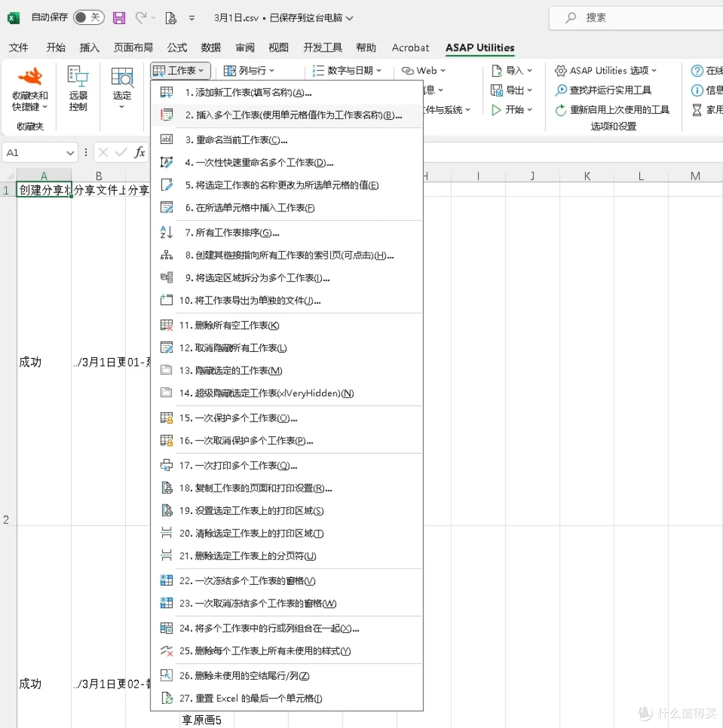Image resolution: width=723 pixels, height=728 pixels.
Task: Click icon for 13. 隐藏选定的工作表
Action: (x=166, y=370)
